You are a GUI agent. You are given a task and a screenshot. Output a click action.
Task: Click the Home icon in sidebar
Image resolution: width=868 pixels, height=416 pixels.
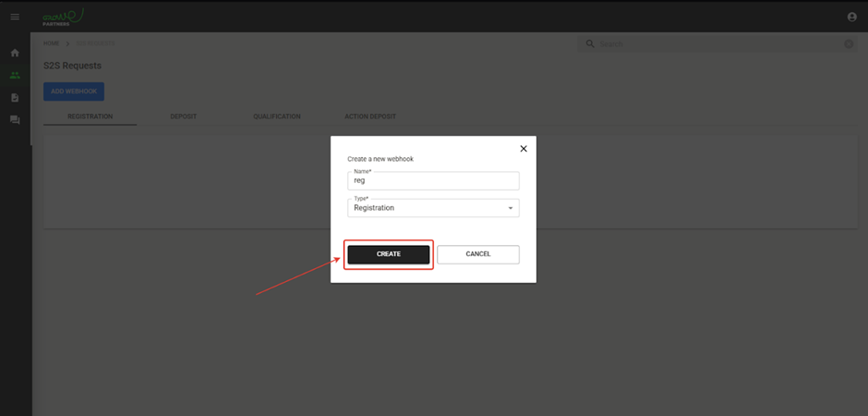tap(15, 53)
